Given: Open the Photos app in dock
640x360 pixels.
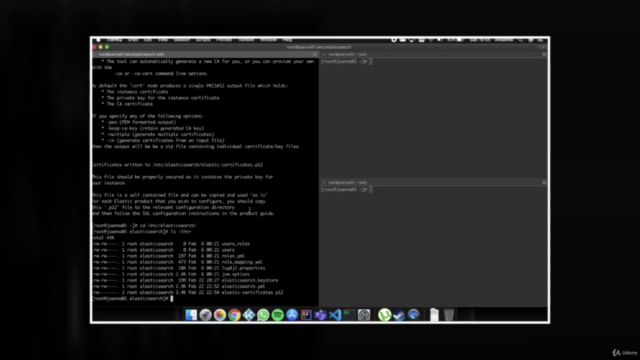Looking at the screenshot, I should pos(220,315).
